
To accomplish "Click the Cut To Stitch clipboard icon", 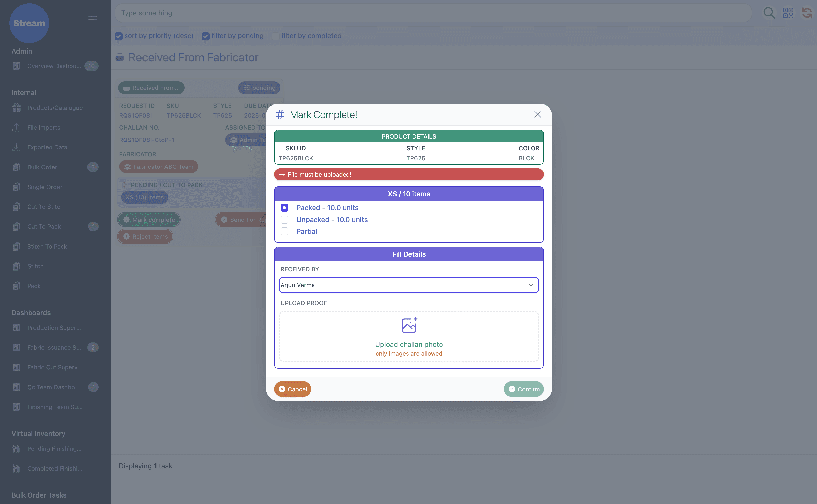I will (16, 207).
